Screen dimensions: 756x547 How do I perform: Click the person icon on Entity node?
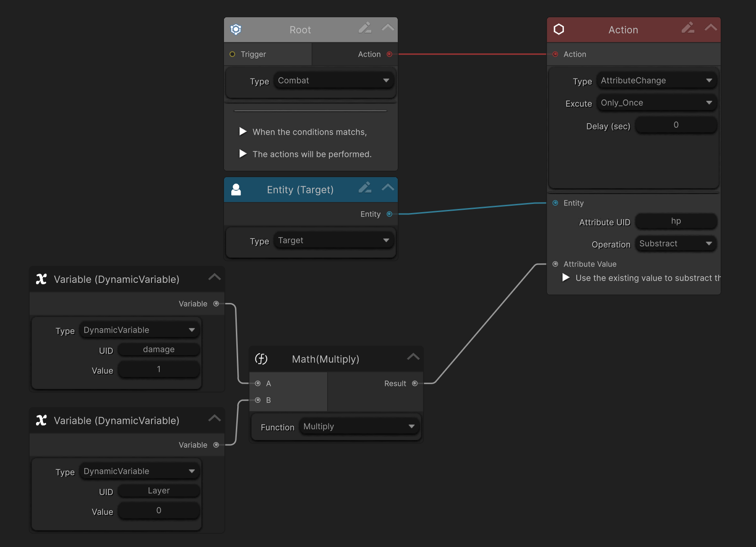coord(236,190)
